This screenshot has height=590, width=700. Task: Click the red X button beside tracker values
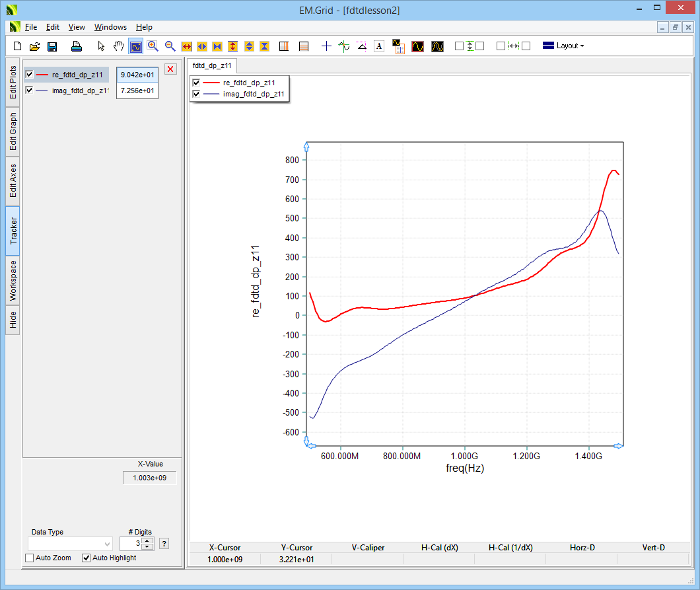click(170, 69)
